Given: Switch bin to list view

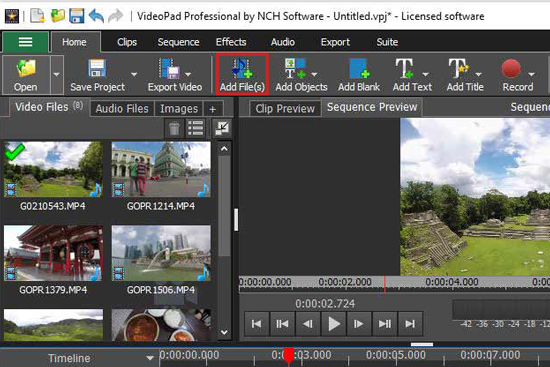Looking at the screenshot, I should click(x=195, y=128).
